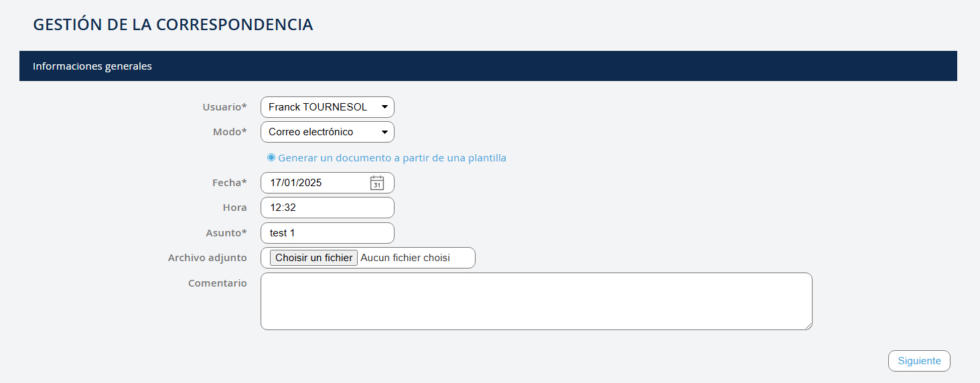Focus the Comentario text area
This screenshot has height=383, width=980.
point(536,301)
